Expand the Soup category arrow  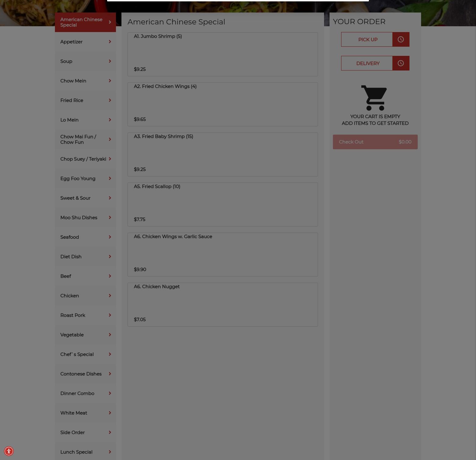(110, 61)
